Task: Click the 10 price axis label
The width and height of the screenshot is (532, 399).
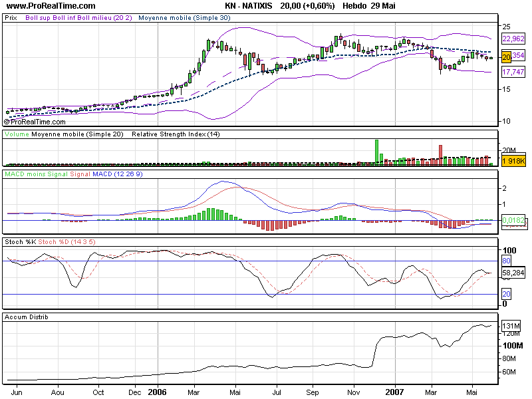Action: coord(506,121)
